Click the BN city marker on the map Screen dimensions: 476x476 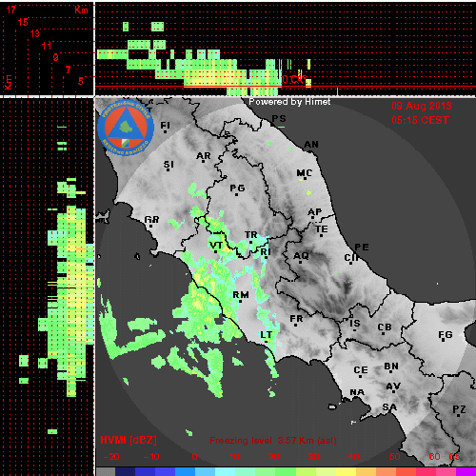coord(391,367)
